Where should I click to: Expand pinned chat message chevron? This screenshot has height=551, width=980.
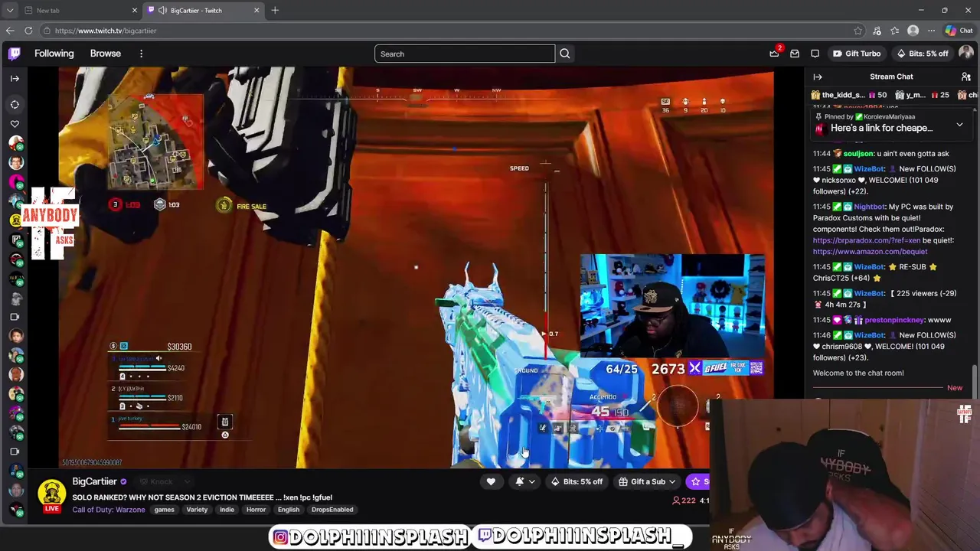959,125
